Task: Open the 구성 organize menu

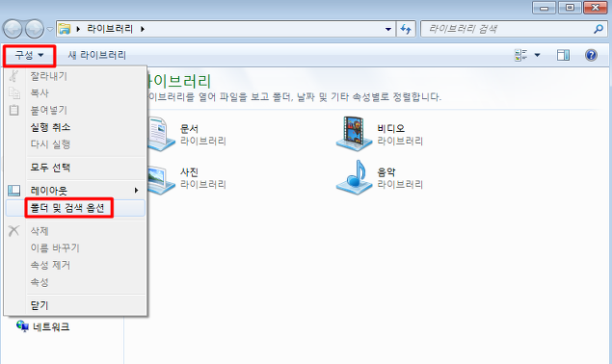Action: (29, 56)
